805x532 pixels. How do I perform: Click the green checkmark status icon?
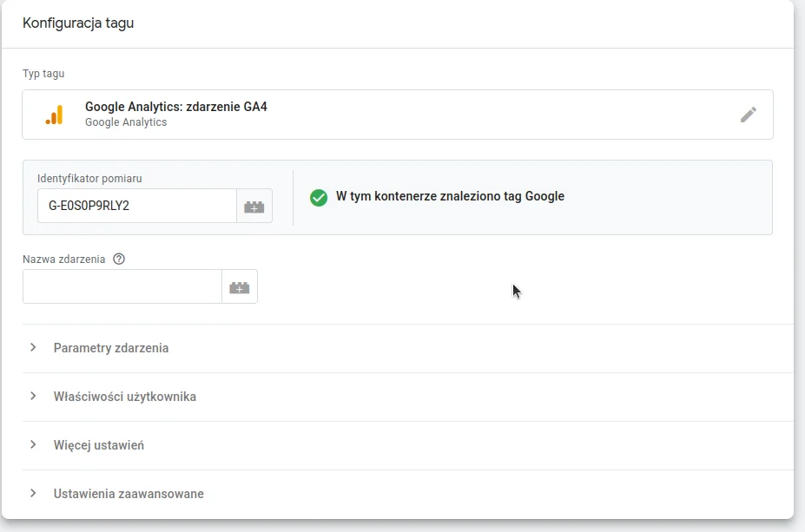pos(319,198)
